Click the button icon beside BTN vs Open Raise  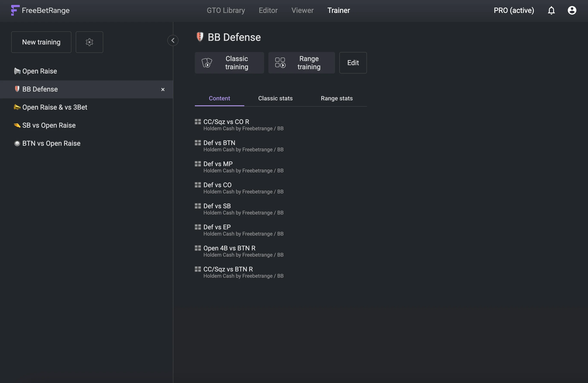coord(17,143)
